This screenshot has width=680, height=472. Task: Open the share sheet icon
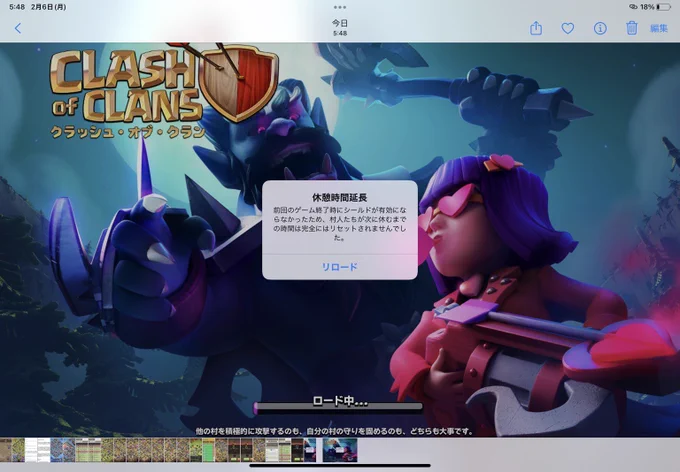(536, 28)
